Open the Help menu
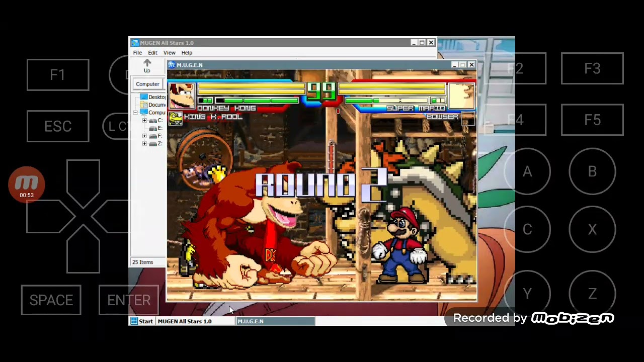The width and height of the screenshot is (644, 362). pyautogui.click(x=187, y=53)
